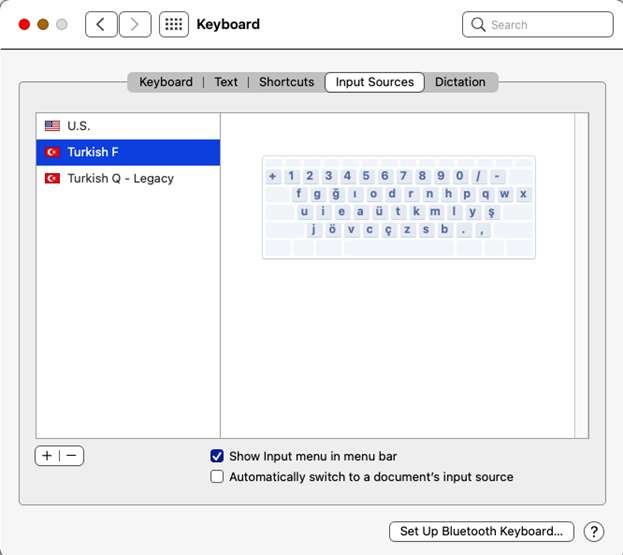Click the 'ş' key in layout preview
Screen dimensions: 623x555
pyautogui.click(x=491, y=212)
